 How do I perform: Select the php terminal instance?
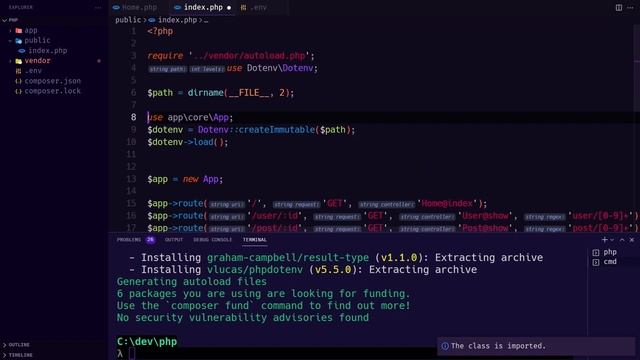click(x=610, y=252)
